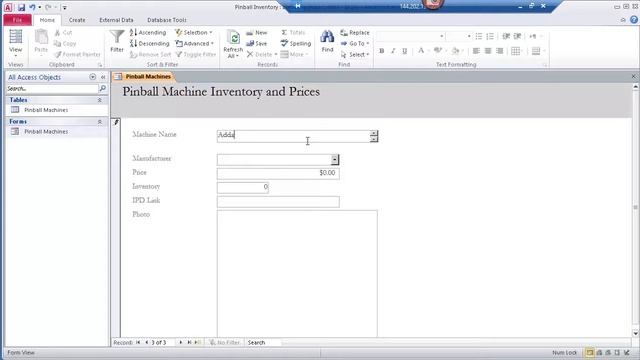Go to the previous record arrow
This screenshot has height=360, width=640.
[147, 342]
